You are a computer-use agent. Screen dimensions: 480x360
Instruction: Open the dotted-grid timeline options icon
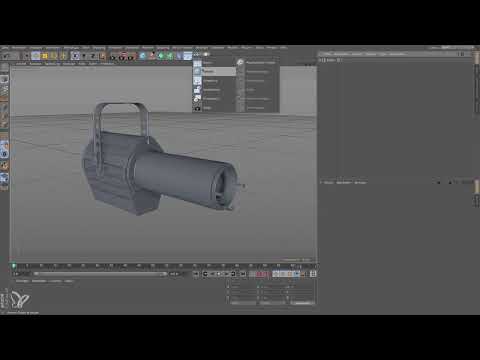click(x=313, y=274)
